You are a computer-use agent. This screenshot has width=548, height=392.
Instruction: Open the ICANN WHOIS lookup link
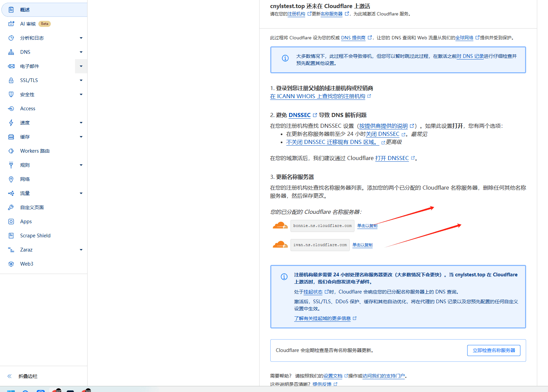click(318, 96)
